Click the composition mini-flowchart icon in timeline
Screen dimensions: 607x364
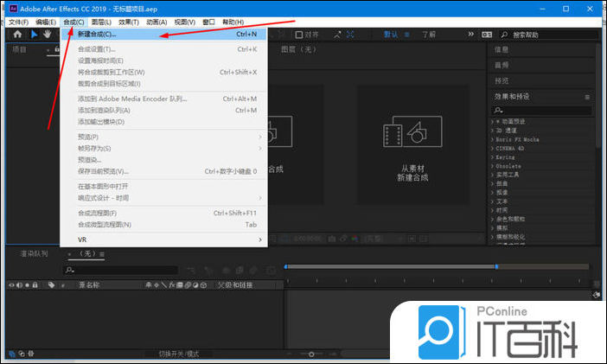192,270
